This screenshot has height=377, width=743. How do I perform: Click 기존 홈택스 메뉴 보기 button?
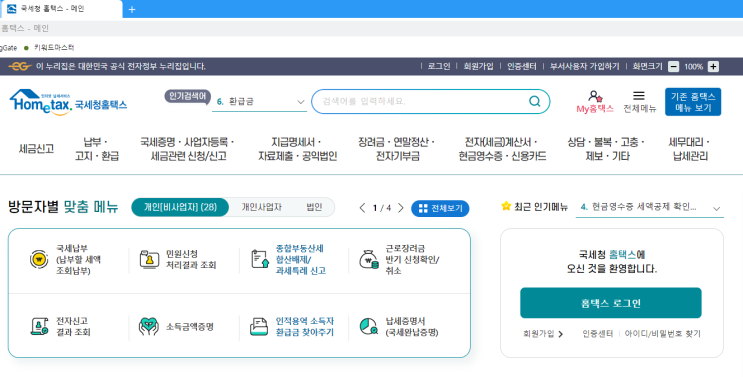point(693,102)
